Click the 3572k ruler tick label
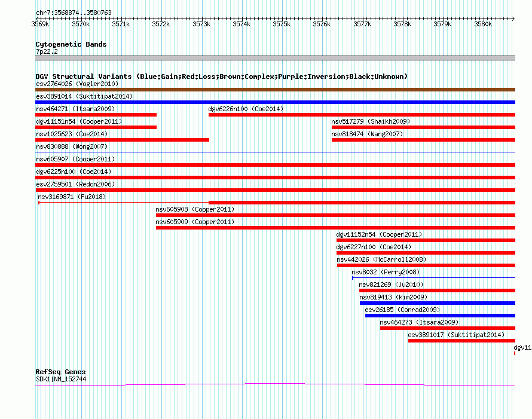The width and height of the screenshot is (532, 419). tap(161, 24)
